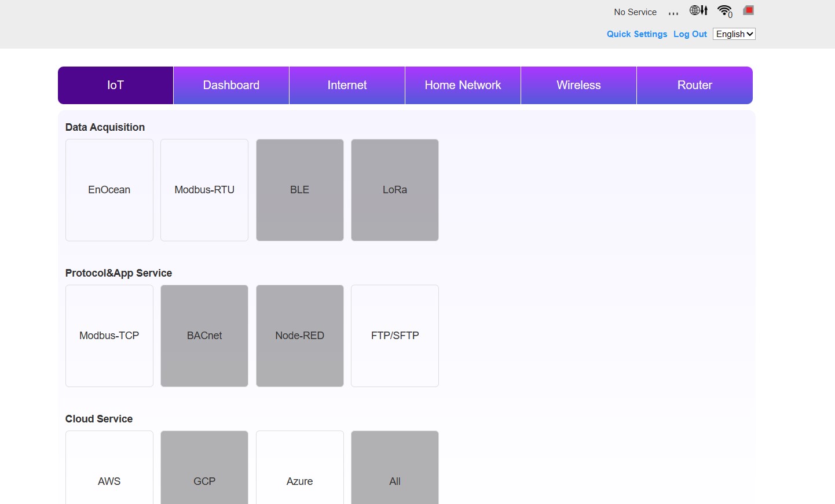The image size is (835, 504).
Task: Switch to the Dashboard tab
Action: coord(231,85)
